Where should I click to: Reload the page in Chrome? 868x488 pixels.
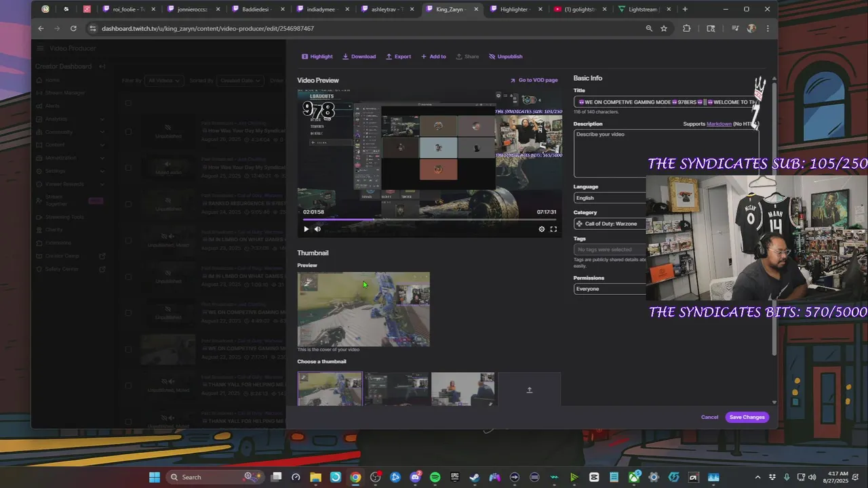pyautogui.click(x=73, y=28)
